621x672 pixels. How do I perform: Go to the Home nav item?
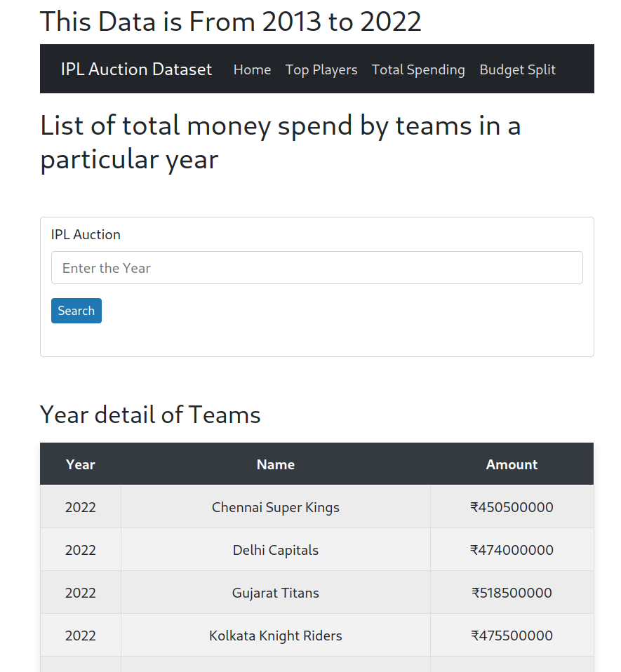point(252,70)
